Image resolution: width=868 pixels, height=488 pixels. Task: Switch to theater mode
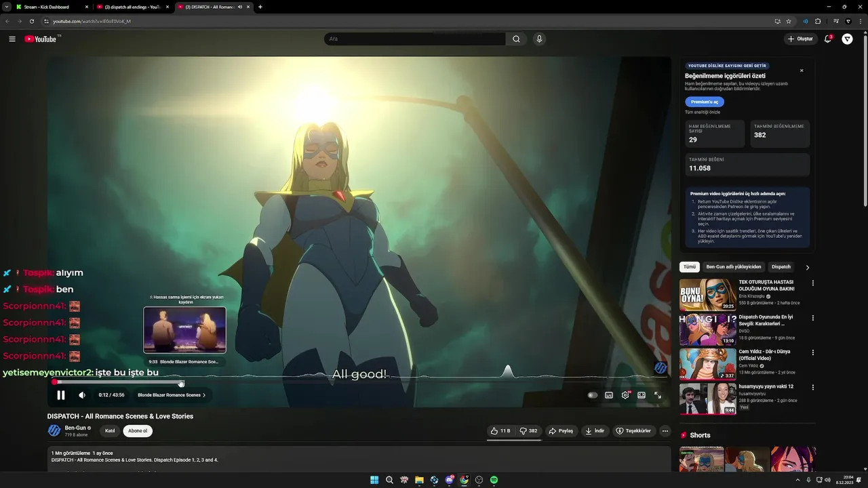pyautogui.click(x=642, y=395)
